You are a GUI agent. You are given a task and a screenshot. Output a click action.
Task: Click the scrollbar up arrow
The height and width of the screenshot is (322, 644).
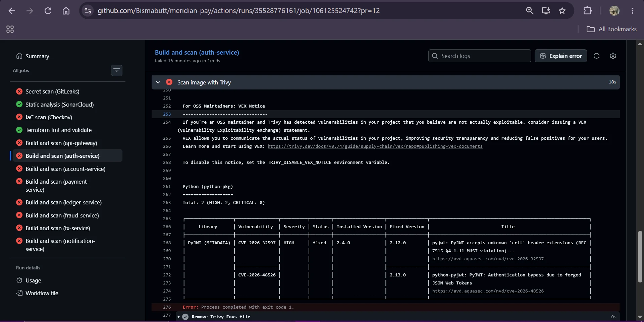click(640, 44)
